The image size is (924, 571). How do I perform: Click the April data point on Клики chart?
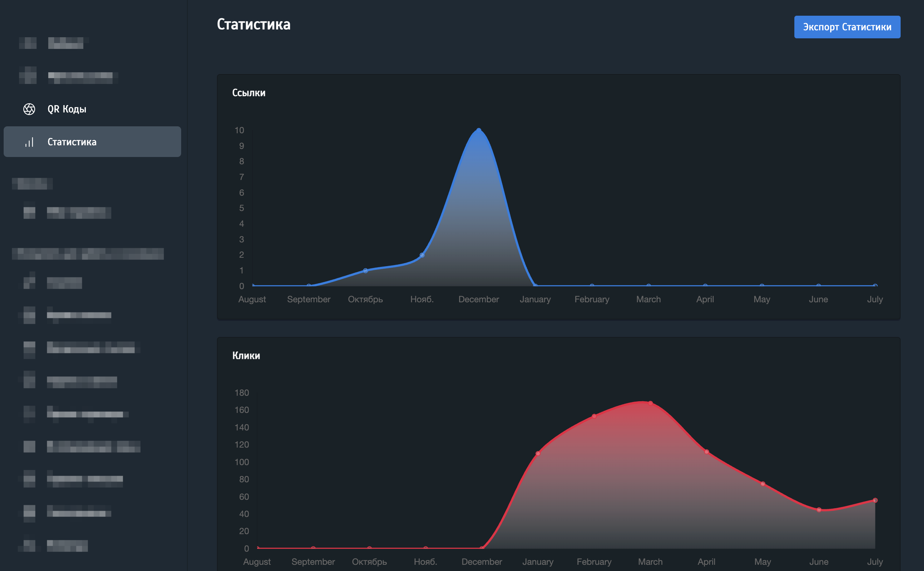[x=706, y=452]
